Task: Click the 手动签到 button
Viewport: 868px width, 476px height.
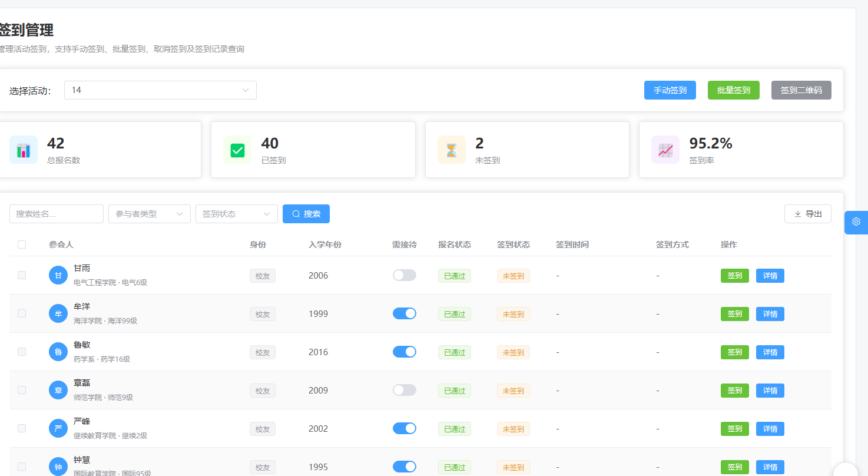Action: pos(670,90)
